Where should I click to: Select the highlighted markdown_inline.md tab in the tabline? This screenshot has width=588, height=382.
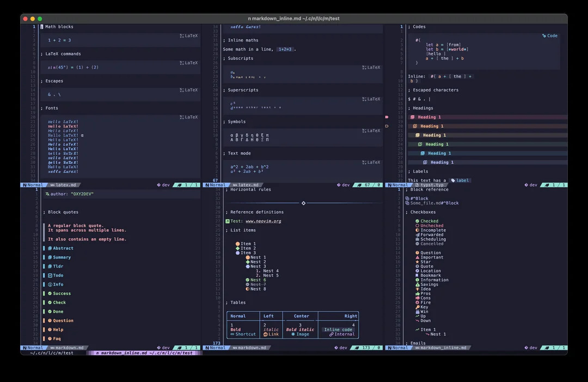144,353
